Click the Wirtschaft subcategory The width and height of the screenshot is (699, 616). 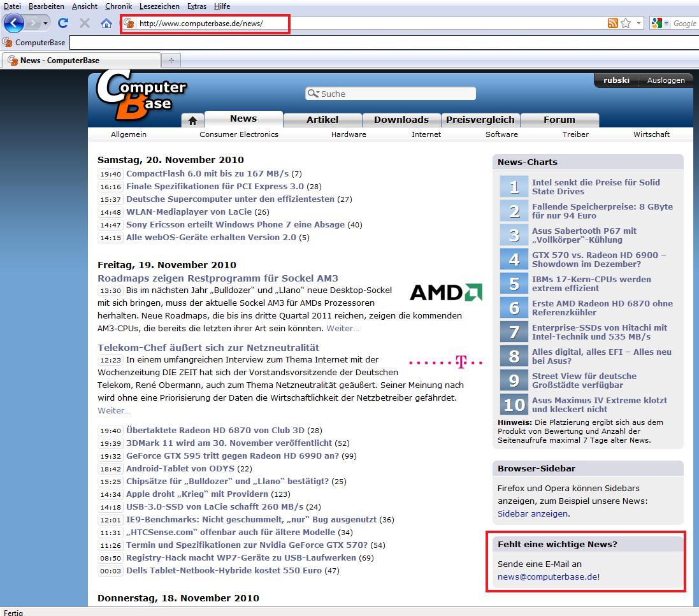point(651,134)
